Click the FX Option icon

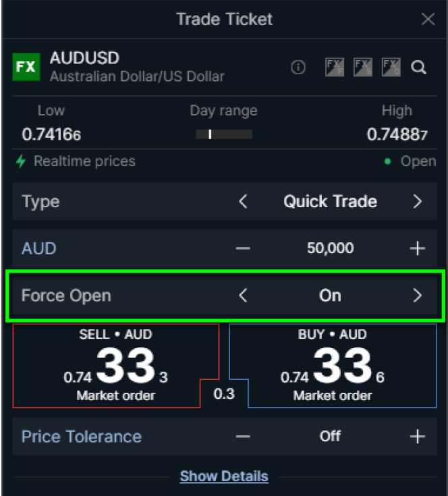coord(391,67)
